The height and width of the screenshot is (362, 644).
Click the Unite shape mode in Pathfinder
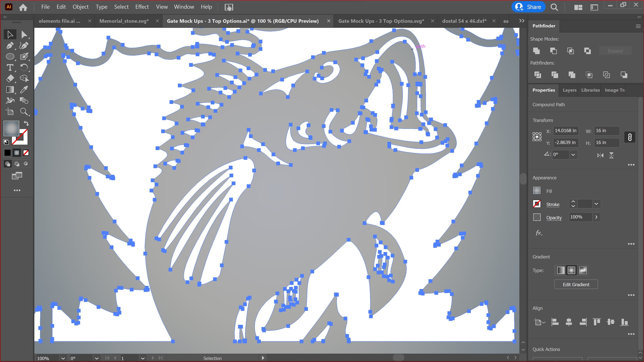coord(536,51)
